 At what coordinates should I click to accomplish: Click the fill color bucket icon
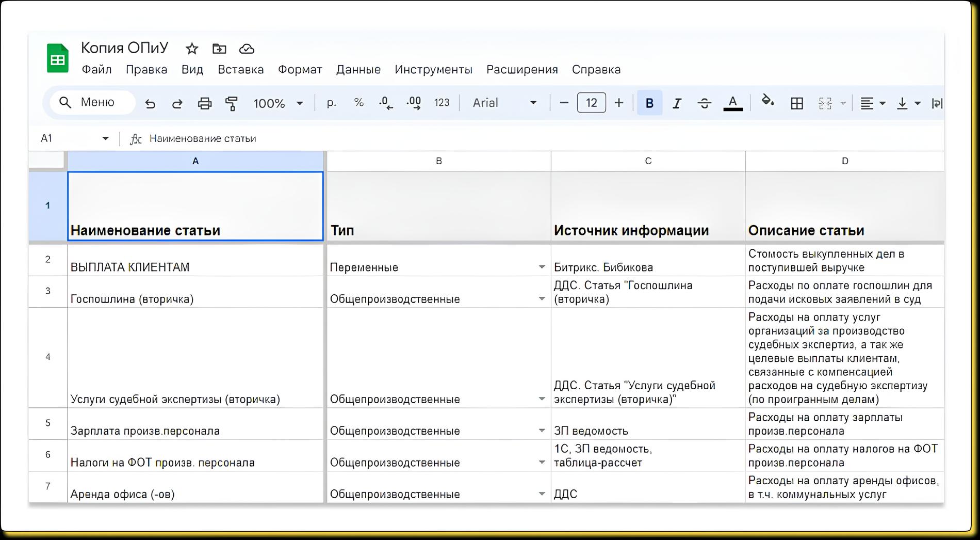click(x=767, y=101)
